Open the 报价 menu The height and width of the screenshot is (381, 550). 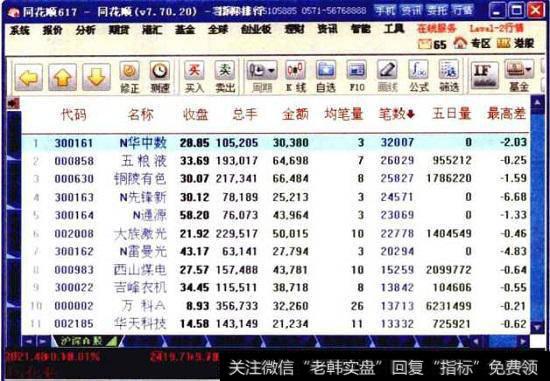52,31
